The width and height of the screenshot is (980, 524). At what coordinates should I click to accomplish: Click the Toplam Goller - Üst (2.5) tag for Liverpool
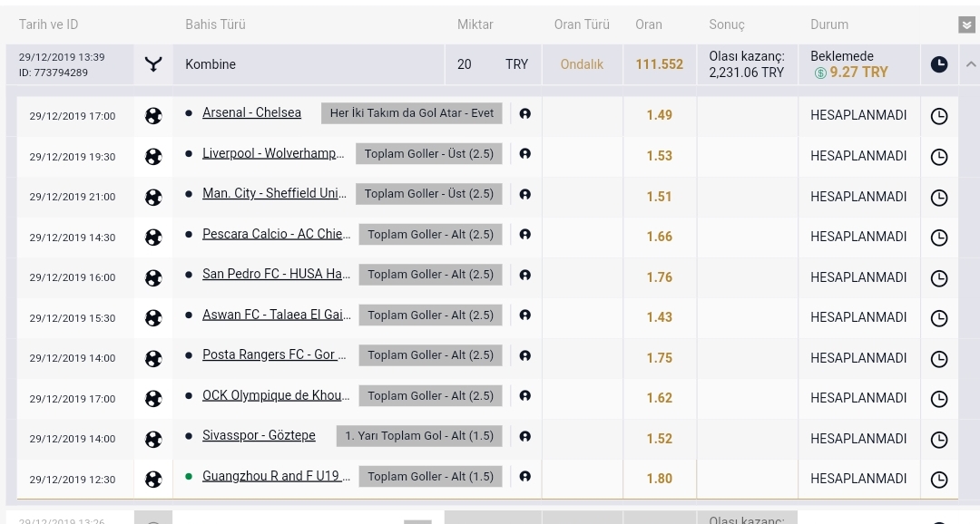(x=428, y=153)
